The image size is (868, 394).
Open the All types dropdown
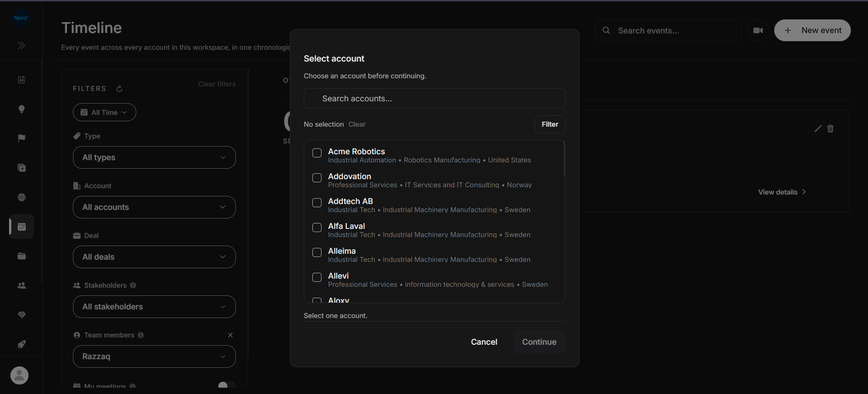tap(154, 157)
